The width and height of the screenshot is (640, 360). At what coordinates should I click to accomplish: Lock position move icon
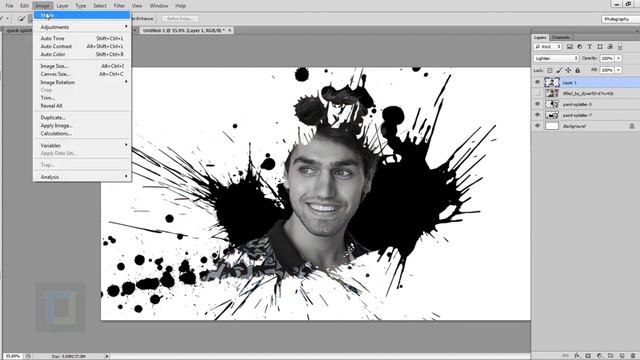point(568,70)
